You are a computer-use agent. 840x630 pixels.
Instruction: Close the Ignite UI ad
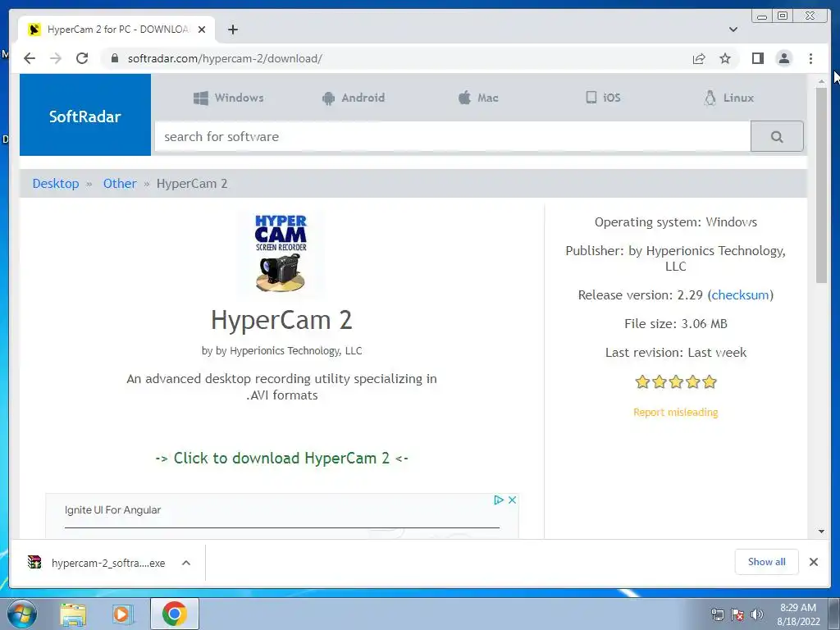pos(512,500)
